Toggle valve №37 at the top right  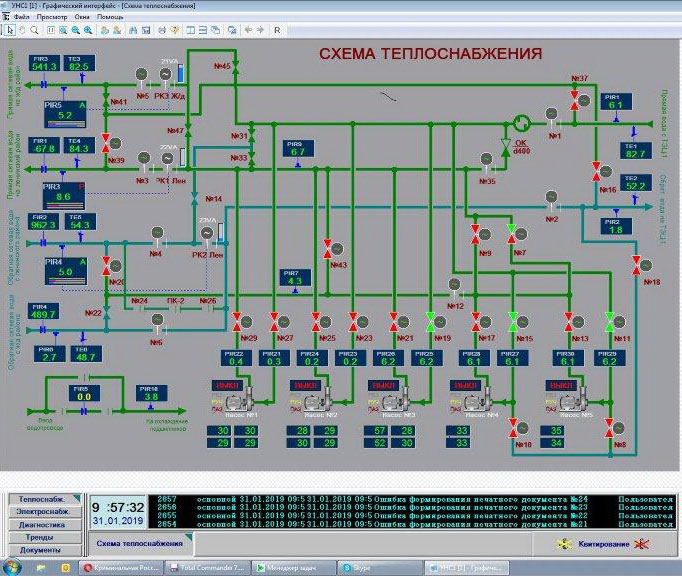(576, 94)
